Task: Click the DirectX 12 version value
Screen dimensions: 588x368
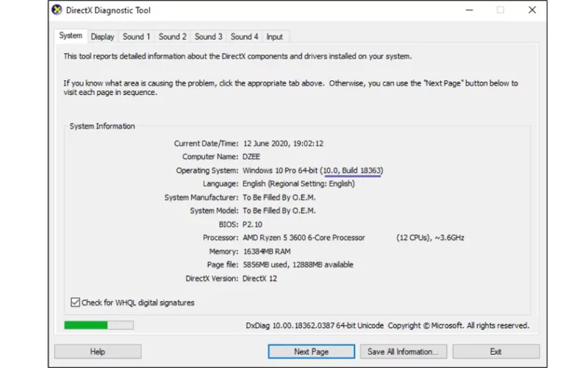Action: pyautogui.click(x=260, y=278)
